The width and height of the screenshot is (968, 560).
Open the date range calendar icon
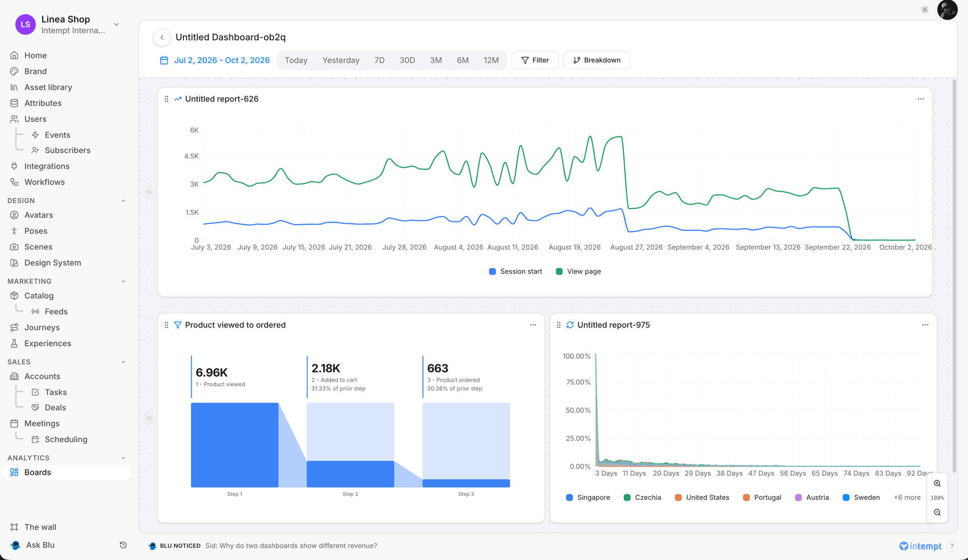(x=164, y=60)
